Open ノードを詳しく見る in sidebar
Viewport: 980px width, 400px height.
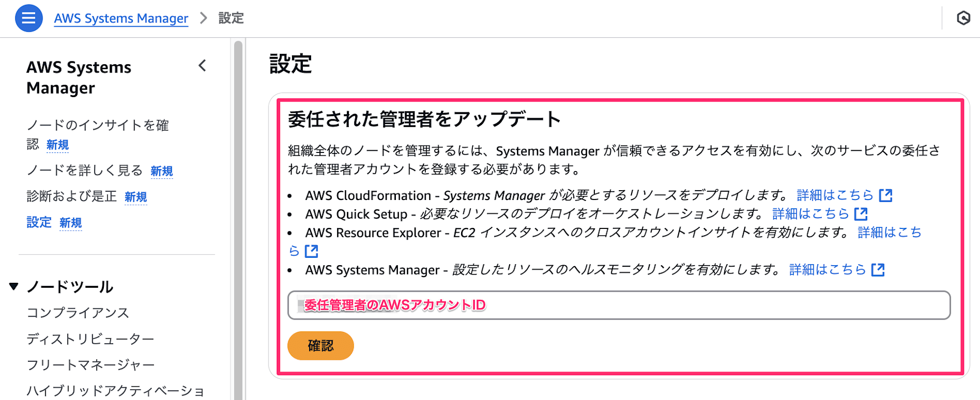pyautogui.click(x=84, y=170)
